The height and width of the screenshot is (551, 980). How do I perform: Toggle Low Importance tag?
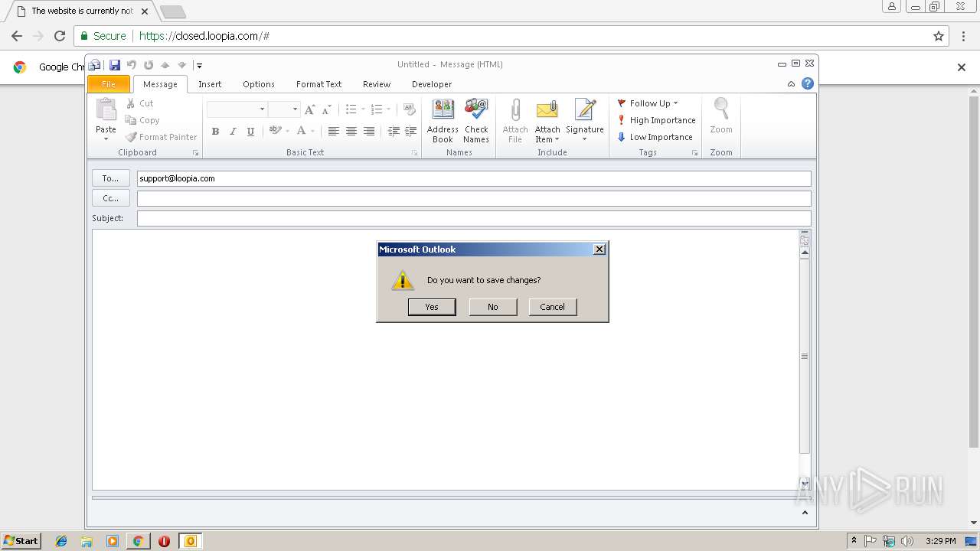pyautogui.click(x=655, y=137)
